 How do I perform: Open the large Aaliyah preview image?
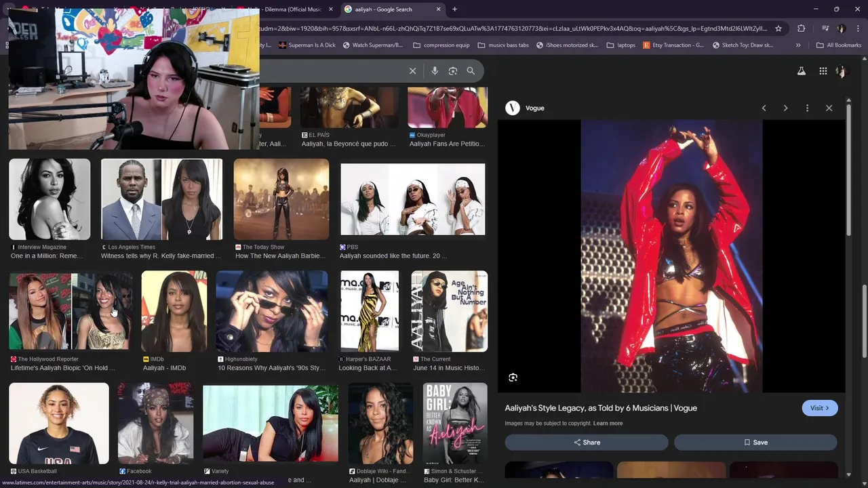671,256
